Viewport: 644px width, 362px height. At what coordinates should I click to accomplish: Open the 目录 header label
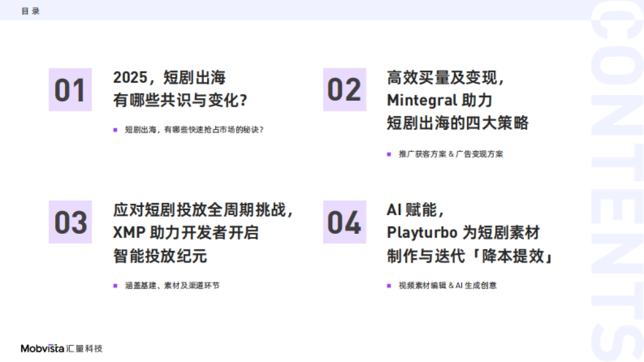pyautogui.click(x=31, y=11)
